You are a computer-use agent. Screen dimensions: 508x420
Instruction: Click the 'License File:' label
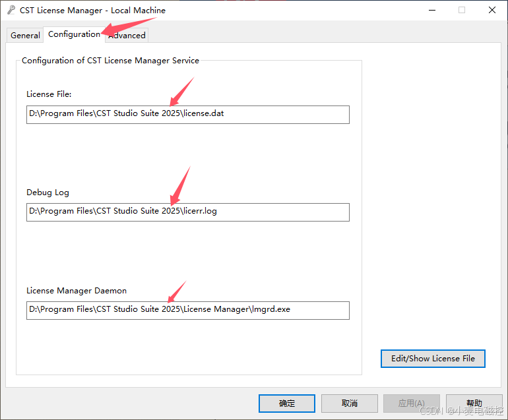[49, 94]
